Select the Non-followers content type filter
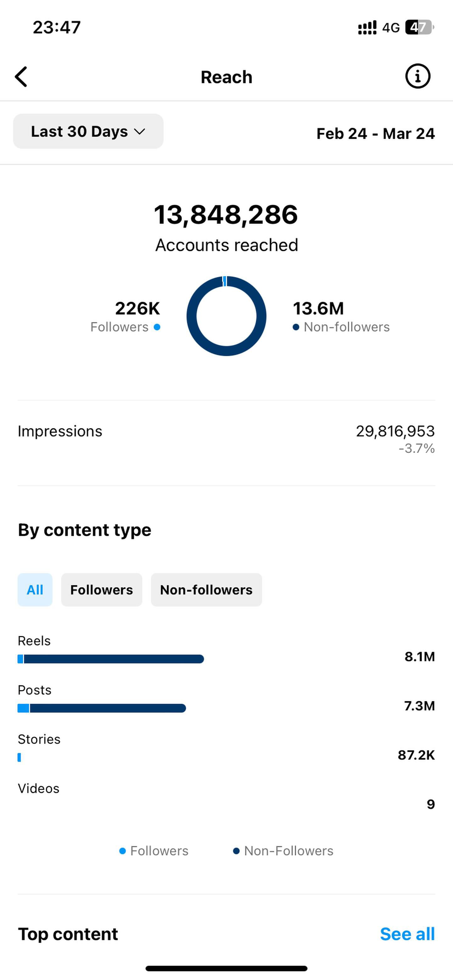This screenshot has width=453, height=980. (x=206, y=590)
